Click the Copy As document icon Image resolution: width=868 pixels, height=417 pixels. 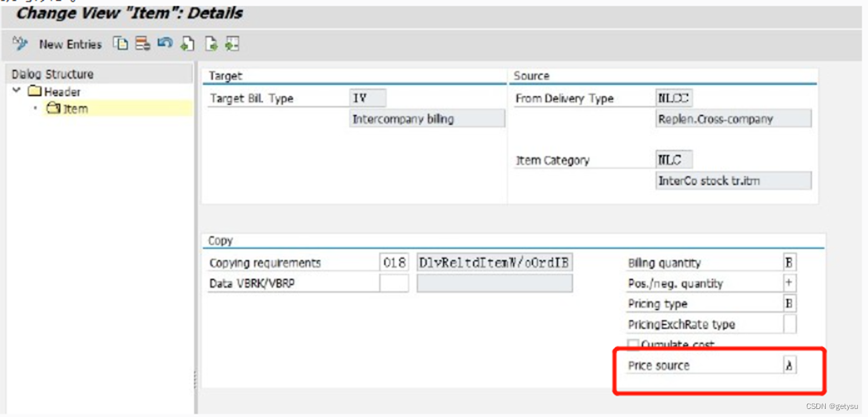[x=119, y=44]
